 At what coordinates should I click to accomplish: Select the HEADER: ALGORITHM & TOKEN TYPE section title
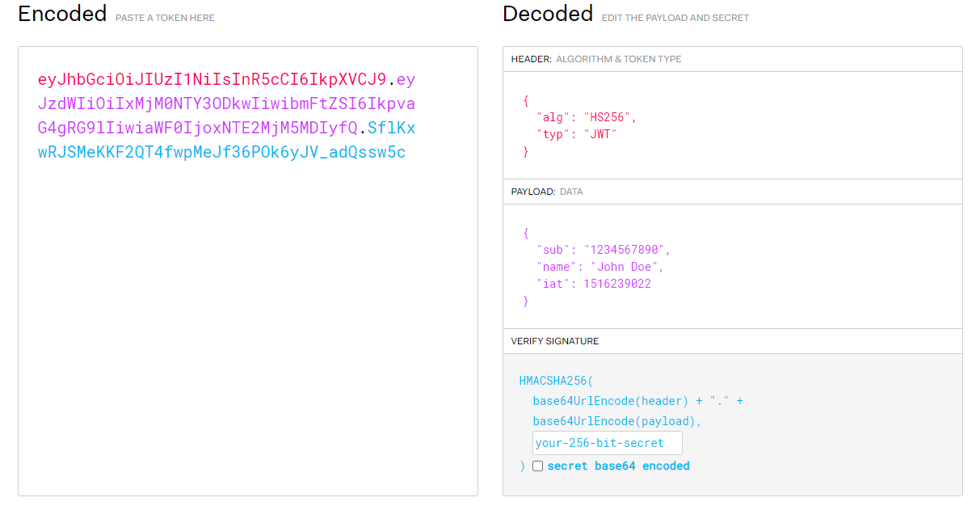[595, 59]
